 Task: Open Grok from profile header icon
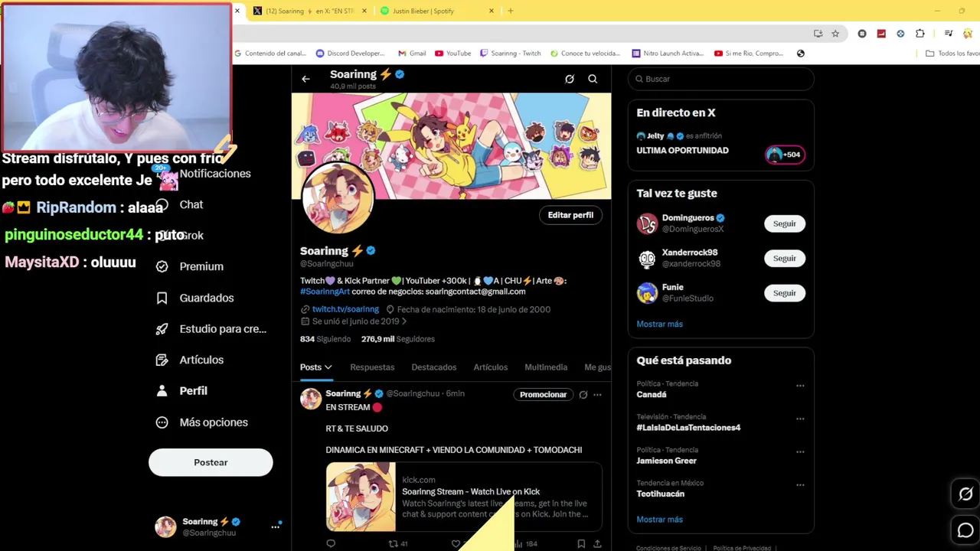[570, 79]
